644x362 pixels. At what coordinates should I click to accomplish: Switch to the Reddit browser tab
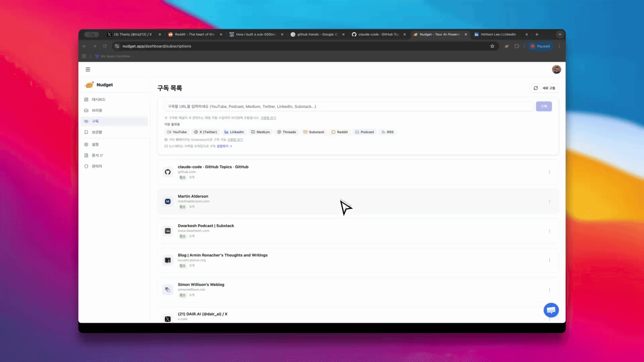coord(195,34)
